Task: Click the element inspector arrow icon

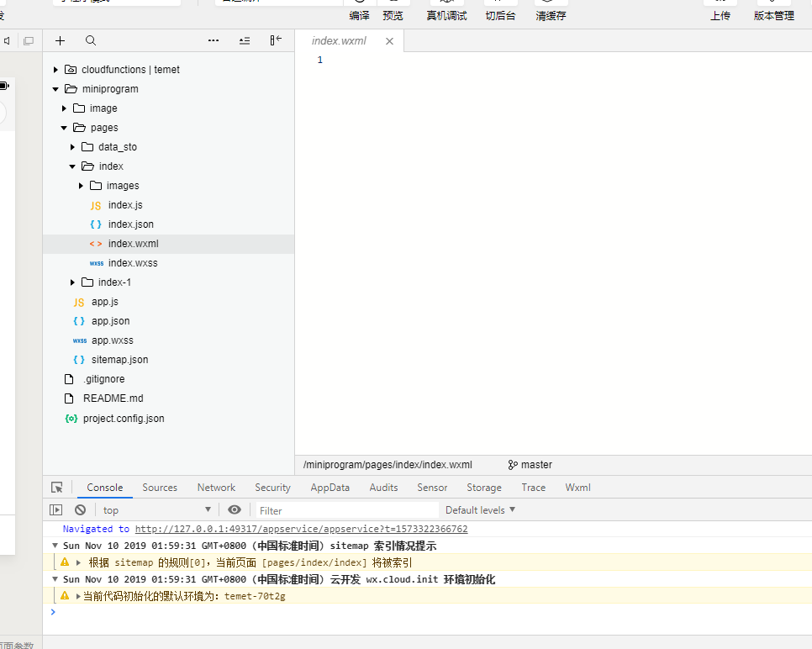Action: pos(57,488)
